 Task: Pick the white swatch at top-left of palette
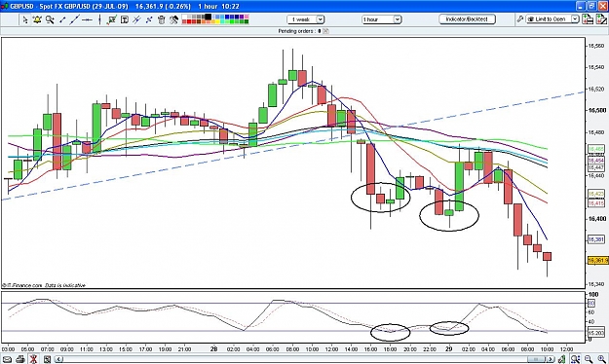click(x=184, y=17)
